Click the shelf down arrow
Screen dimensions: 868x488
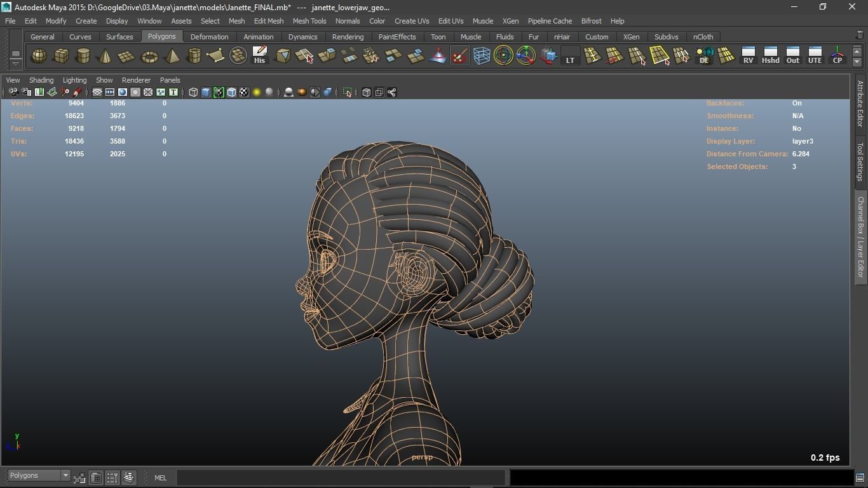857,62
